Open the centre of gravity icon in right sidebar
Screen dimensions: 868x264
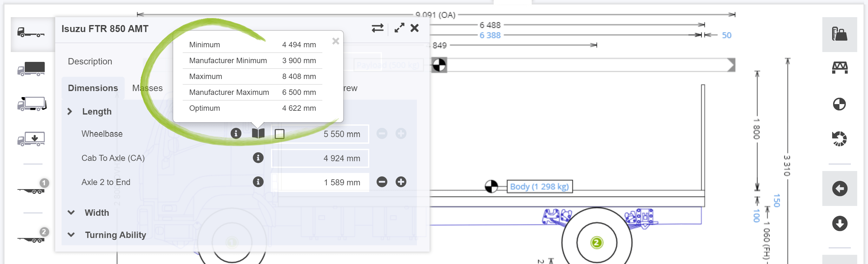click(x=839, y=104)
